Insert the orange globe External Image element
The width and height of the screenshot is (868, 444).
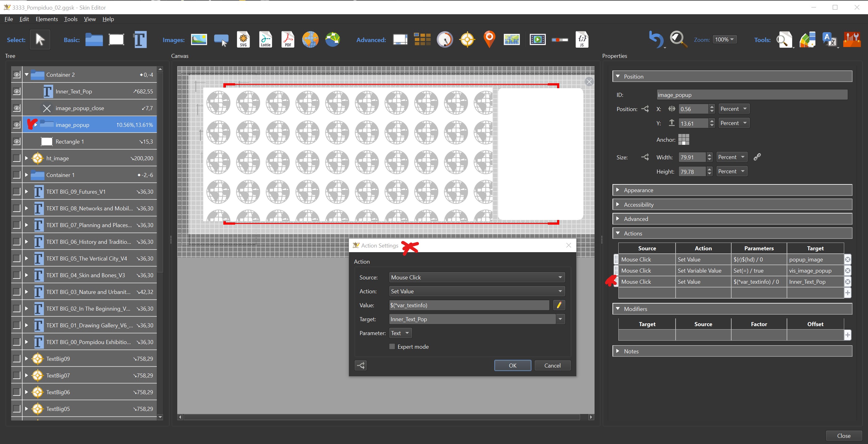pyautogui.click(x=310, y=39)
